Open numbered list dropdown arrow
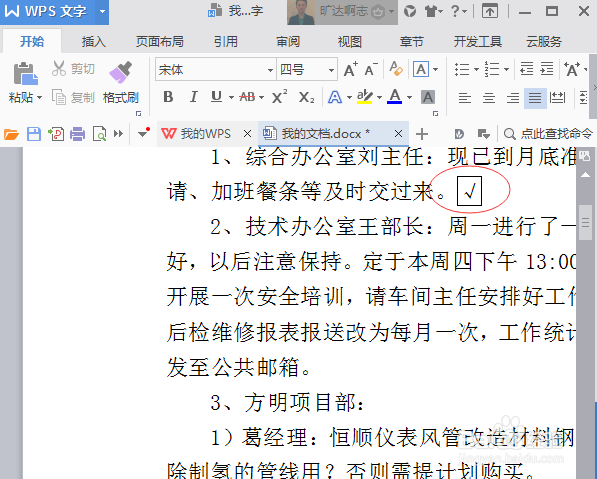597x479 pixels. [506, 70]
